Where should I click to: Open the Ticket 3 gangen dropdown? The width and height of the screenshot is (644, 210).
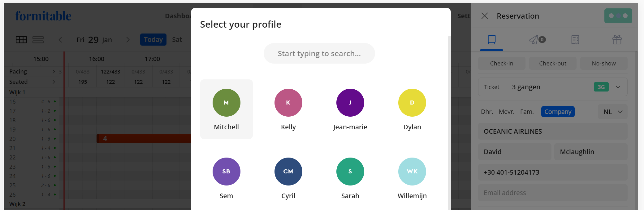[618, 87]
